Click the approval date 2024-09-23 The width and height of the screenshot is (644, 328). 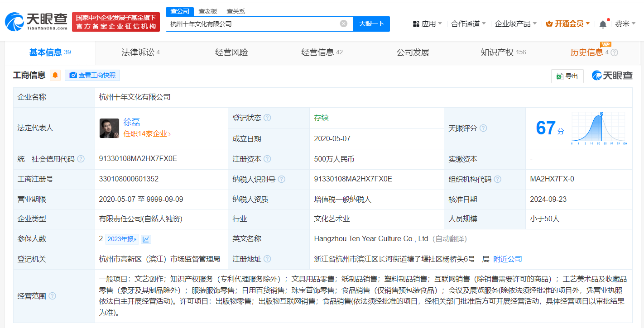(x=548, y=199)
